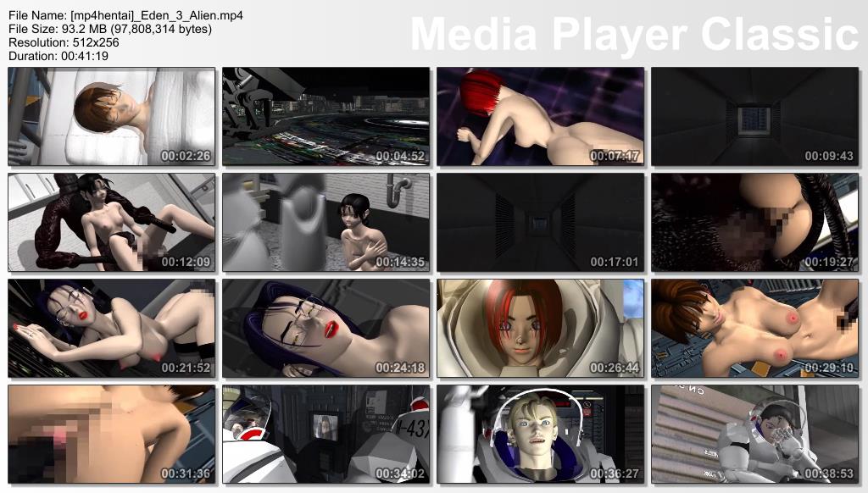The height and width of the screenshot is (493, 868).
Task: Choose the blond astronaut frame at 00:36:27
Action: 540,435
